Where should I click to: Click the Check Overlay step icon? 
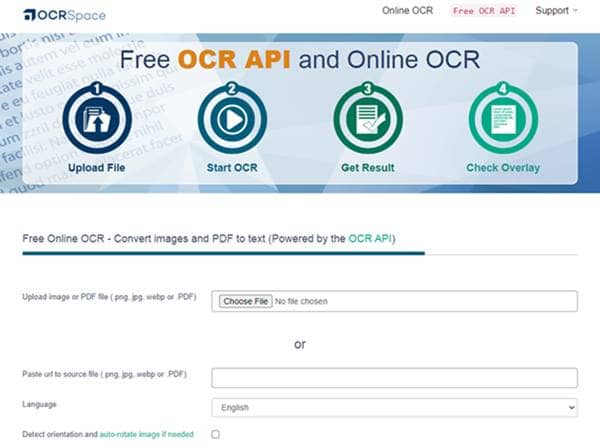[503, 119]
